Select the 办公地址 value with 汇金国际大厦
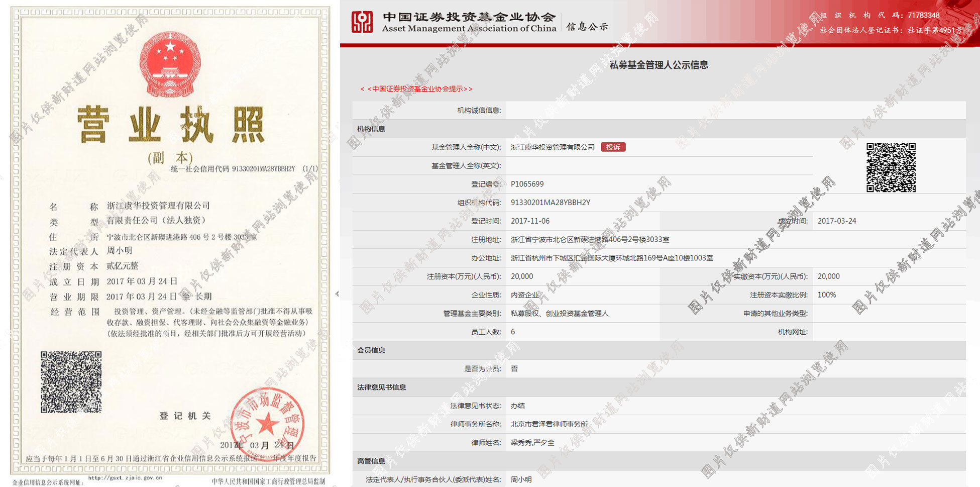This screenshot has height=487, width=980. [x=612, y=258]
